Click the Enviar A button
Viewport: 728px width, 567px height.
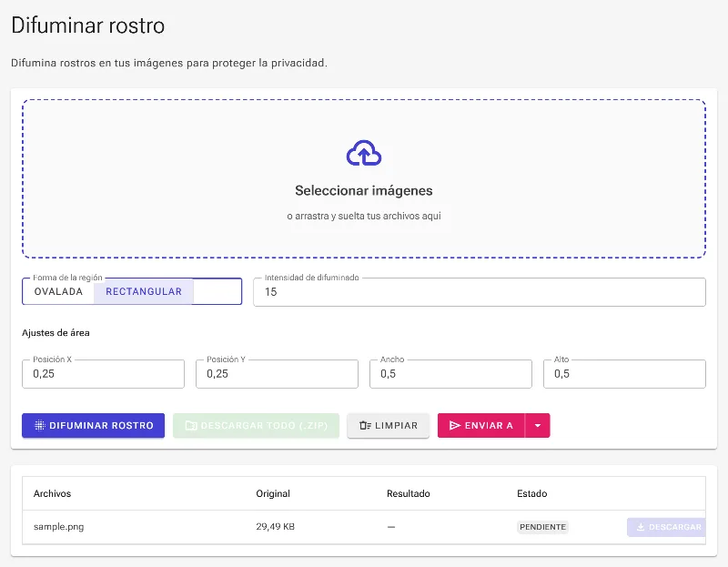(x=481, y=425)
